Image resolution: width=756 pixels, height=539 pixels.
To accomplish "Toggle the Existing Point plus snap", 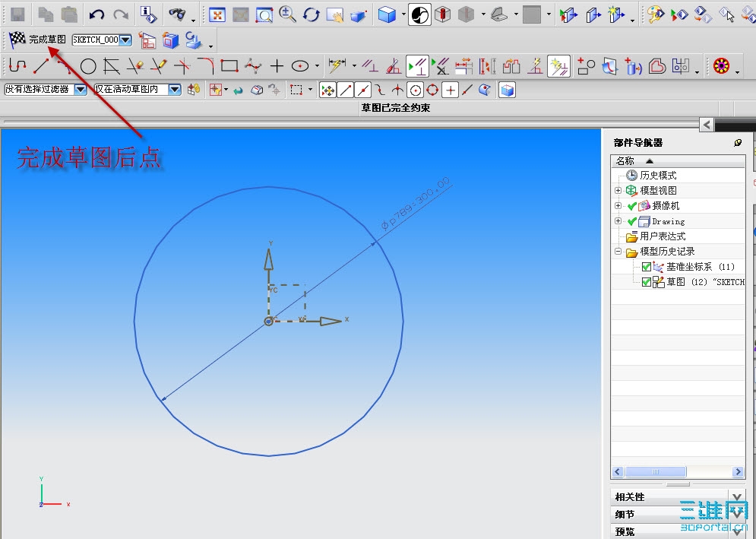I will [x=450, y=90].
